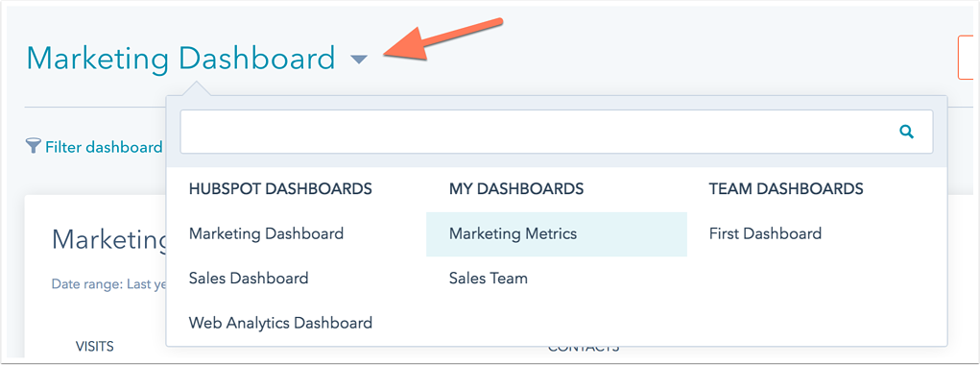Select Marketing Dashboard under HubSpot Dashboards
The height and width of the screenshot is (365, 980).
(266, 233)
